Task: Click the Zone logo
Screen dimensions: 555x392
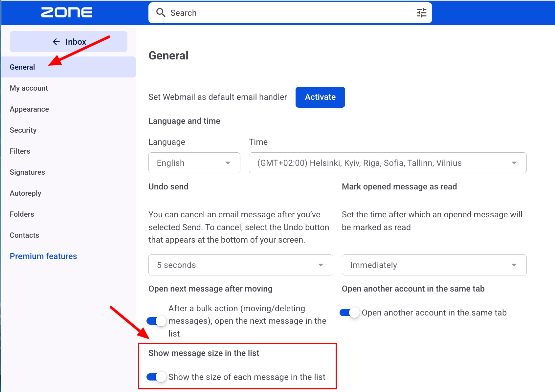Action: (67, 12)
